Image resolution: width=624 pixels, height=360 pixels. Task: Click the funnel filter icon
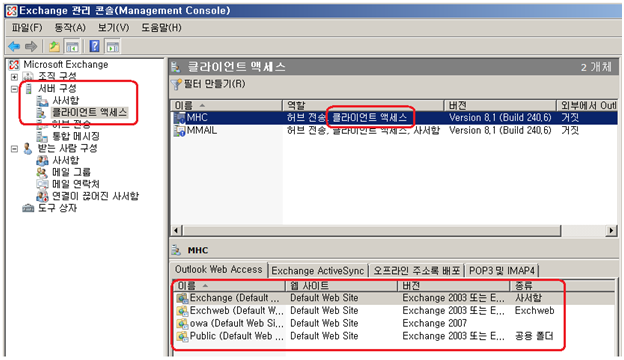pyautogui.click(x=176, y=84)
